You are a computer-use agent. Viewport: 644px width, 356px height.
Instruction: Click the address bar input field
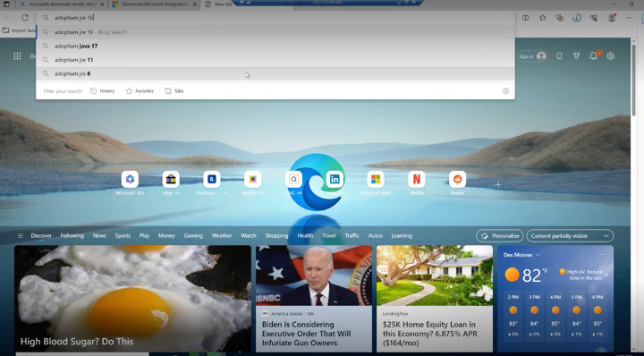point(275,18)
